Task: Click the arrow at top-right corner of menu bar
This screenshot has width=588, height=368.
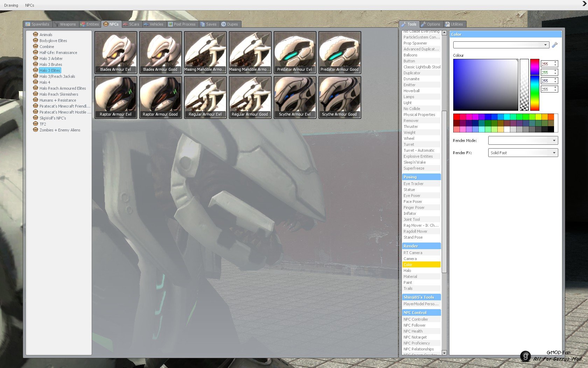Action: coord(584,4)
